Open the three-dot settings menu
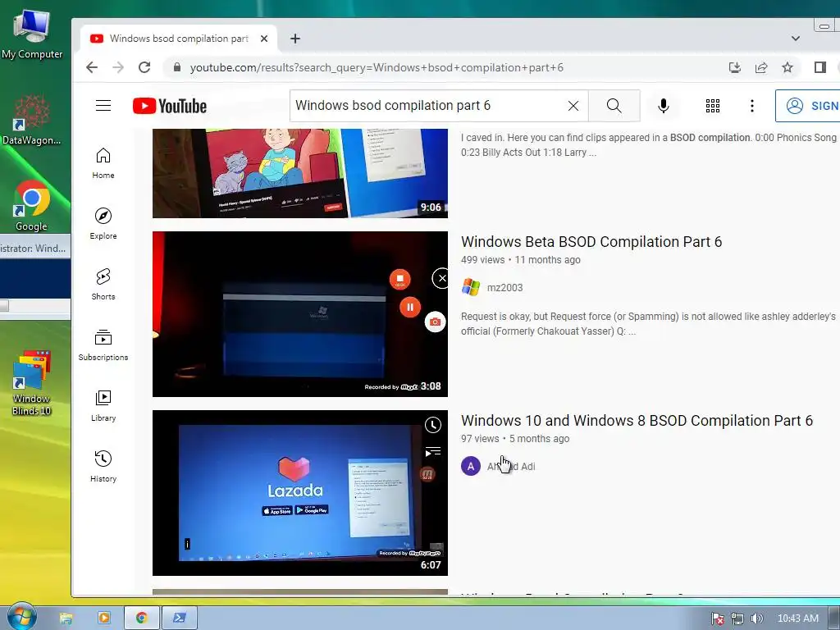This screenshot has width=840, height=630. pos(752,106)
